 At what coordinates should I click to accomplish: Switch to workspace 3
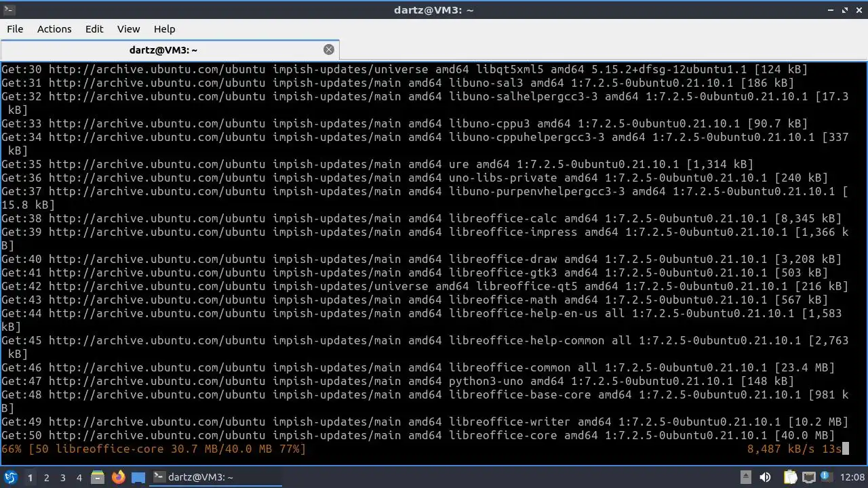pos(62,478)
